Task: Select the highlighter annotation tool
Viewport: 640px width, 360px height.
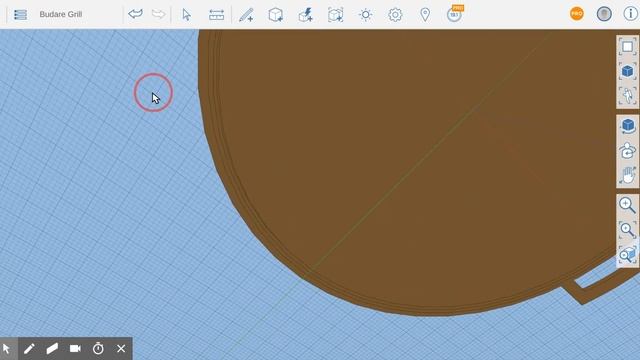Action: coord(52,349)
